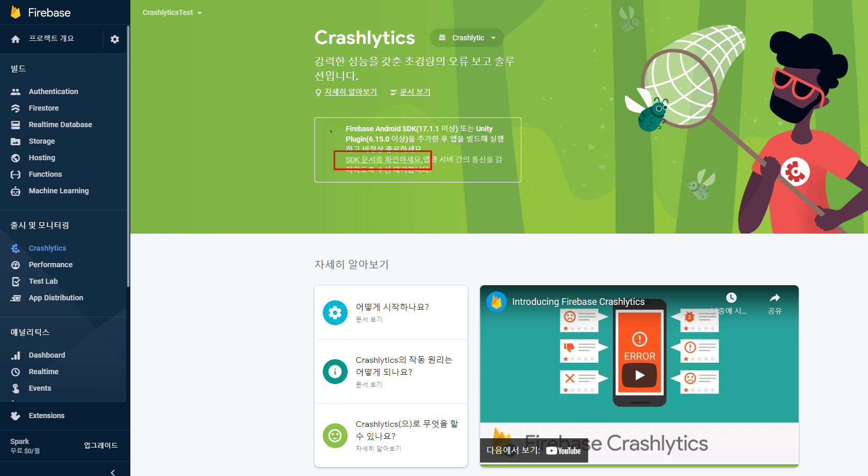Open the Crashlytic app selector dropdown

click(467, 38)
